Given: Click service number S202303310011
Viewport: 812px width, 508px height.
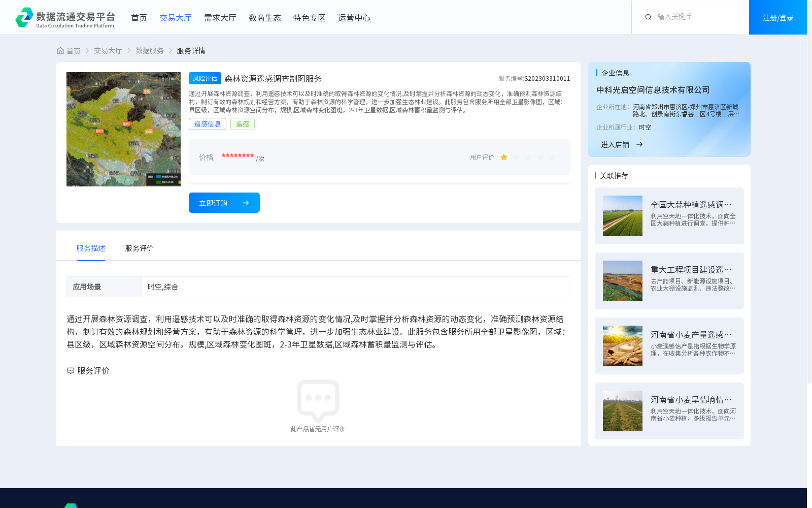Looking at the screenshot, I should click(547, 79).
